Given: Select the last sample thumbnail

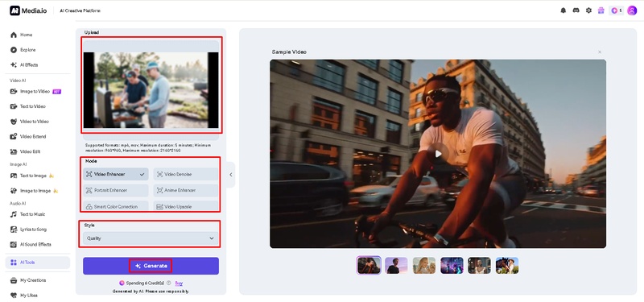Looking at the screenshot, I should pos(507,266).
